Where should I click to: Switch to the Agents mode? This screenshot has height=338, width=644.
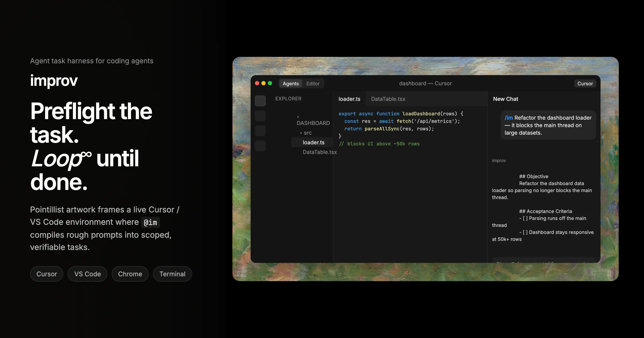pyautogui.click(x=291, y=83)
